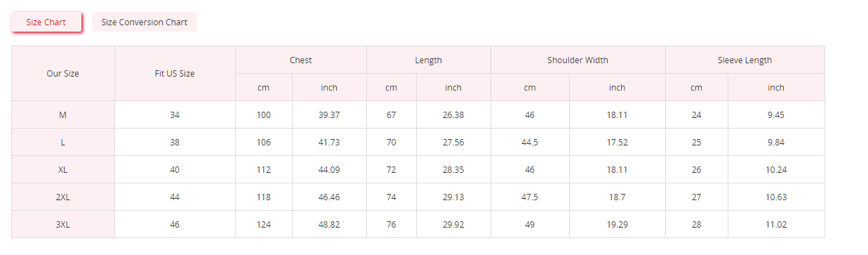Select the 3XL size row label
The height and width of the screenshot is (255, 868).
63,224
